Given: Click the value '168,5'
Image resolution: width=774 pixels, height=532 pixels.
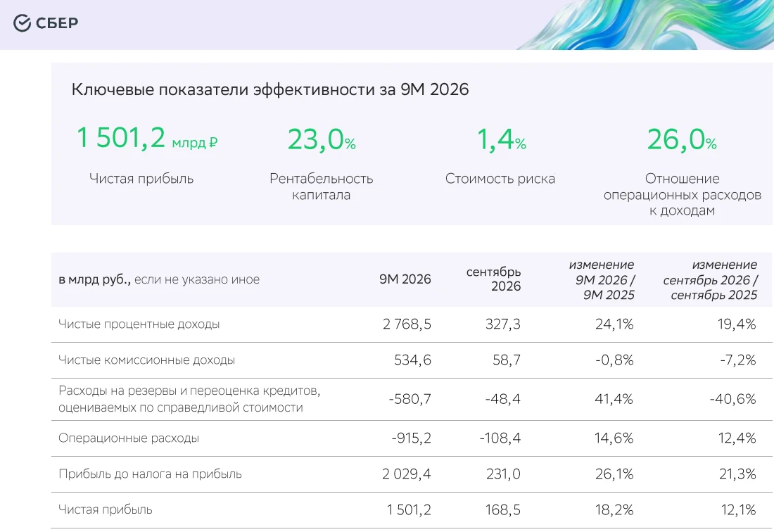Looking at the screenshot, I should 502,509.
